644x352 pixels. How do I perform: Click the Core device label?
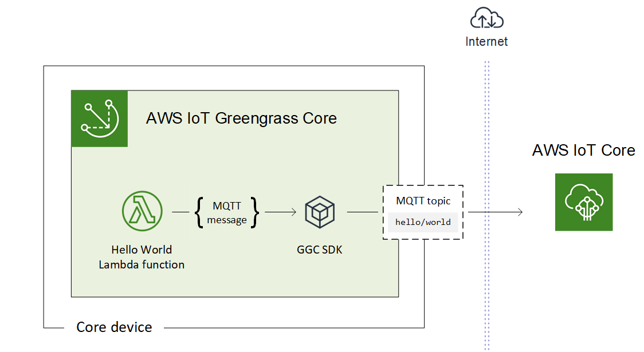[113, 327]
